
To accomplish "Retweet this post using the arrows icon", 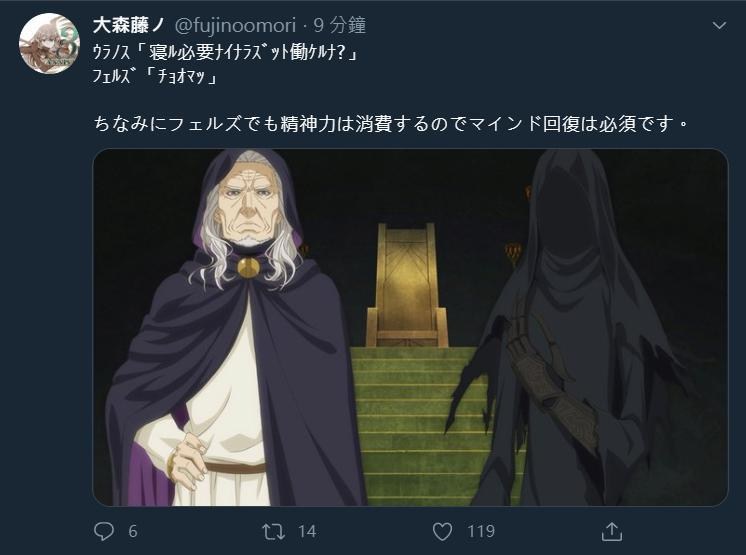I will [x=274, y=531].
